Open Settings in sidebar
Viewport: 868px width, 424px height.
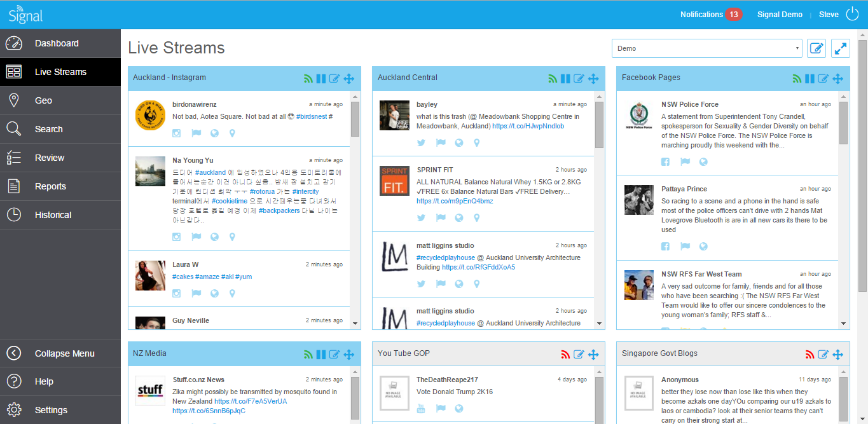(x=60, y=410)
